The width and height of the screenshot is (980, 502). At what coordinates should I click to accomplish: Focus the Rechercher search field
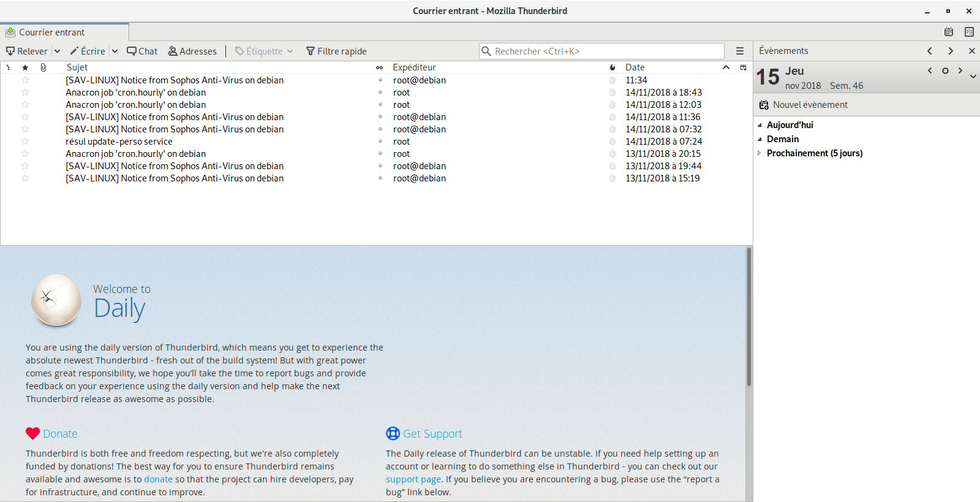click(606, 51)
